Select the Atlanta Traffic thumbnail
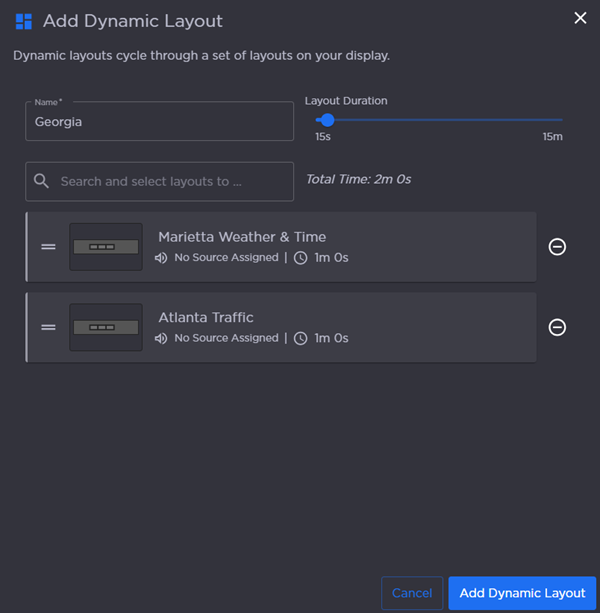Image resolution: width=600 pixels, height=613 pixels. [x=106, y=328]
